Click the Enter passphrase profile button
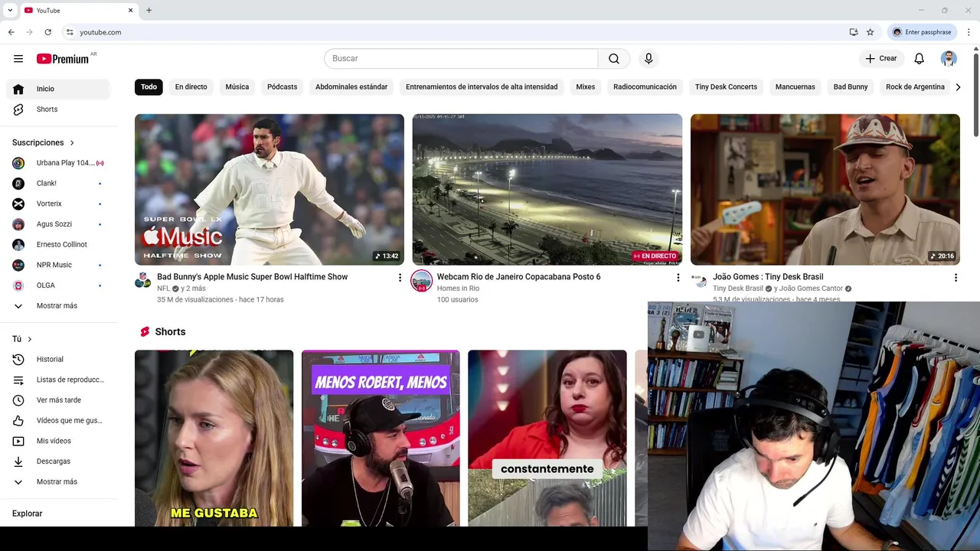The height and width of the screenshot is (551, 980). [x=922, y=32]
